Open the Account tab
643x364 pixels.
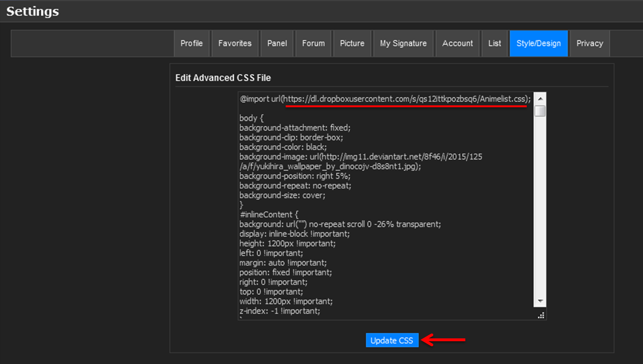(457, 43)
